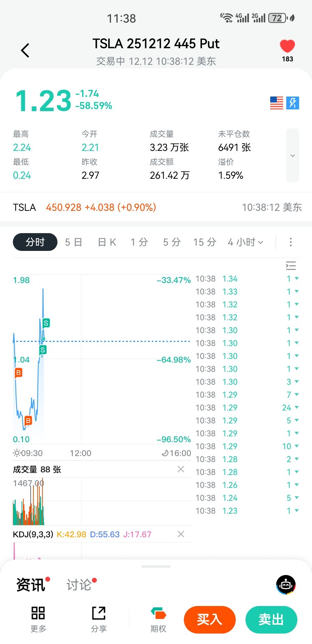Tap the trade list settings icon
Screen dimensions: 312x644
click(x=291, y=266)
